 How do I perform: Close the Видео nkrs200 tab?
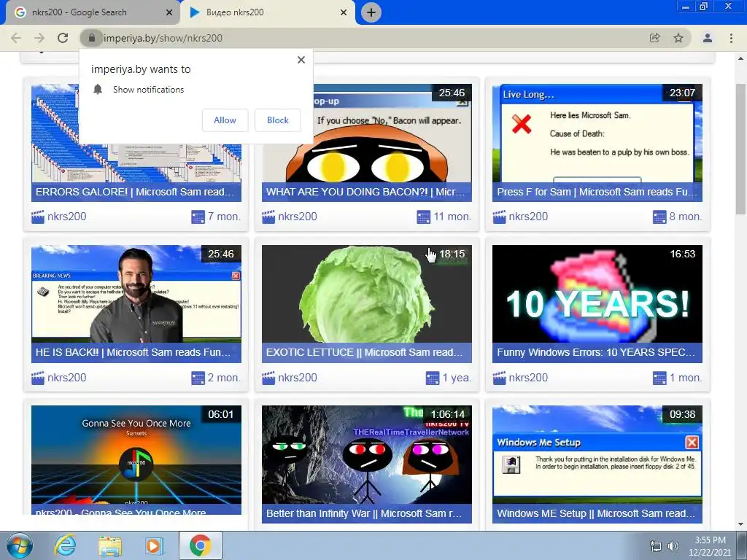point(344,12)
